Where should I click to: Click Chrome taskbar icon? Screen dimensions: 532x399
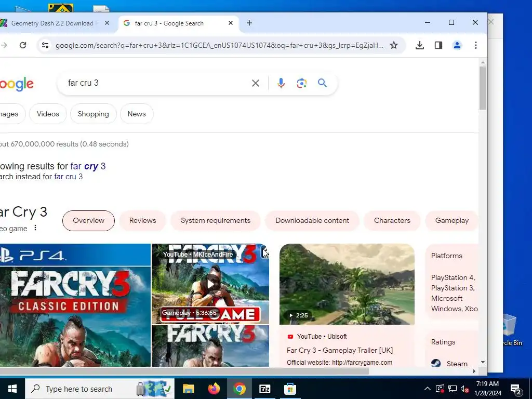point(239,389)
